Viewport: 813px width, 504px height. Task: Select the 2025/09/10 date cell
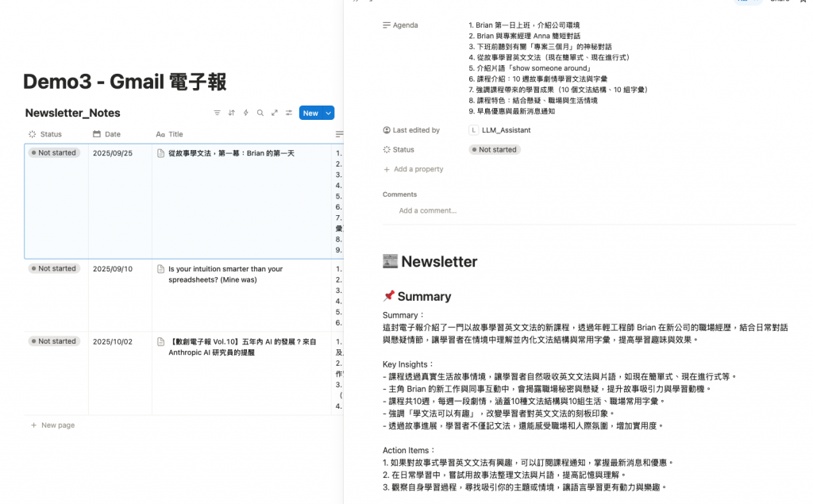(113, 268)
